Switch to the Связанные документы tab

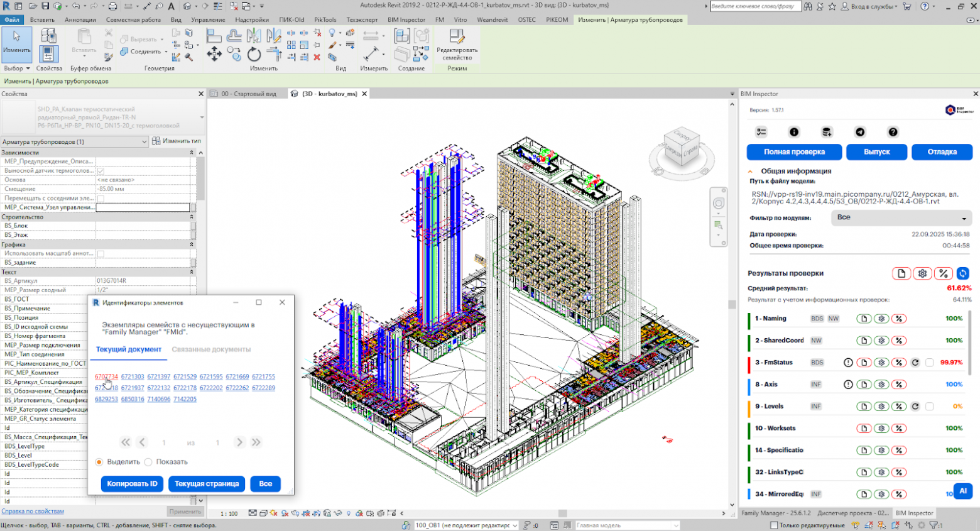coord(211,349)
